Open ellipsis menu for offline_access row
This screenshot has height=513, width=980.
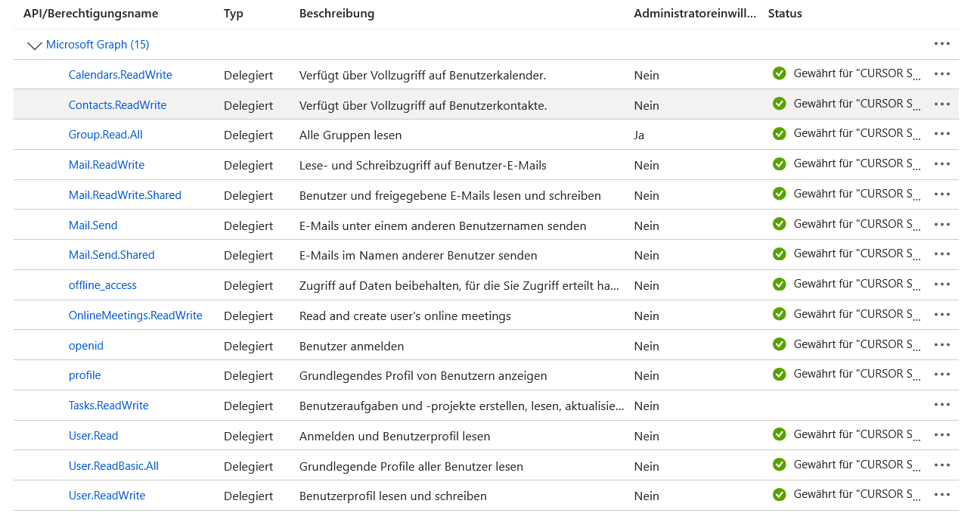(941, 284)
